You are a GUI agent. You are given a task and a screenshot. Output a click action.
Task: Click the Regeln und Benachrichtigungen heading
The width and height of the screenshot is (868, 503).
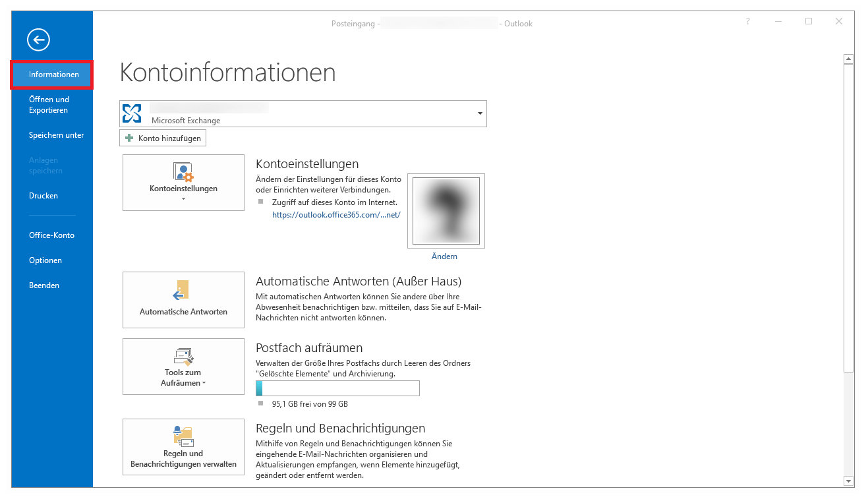tap(341, 429)
